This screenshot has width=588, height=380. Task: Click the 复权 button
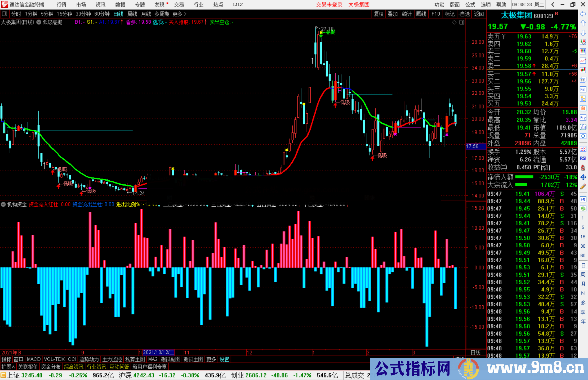[379, 14]
